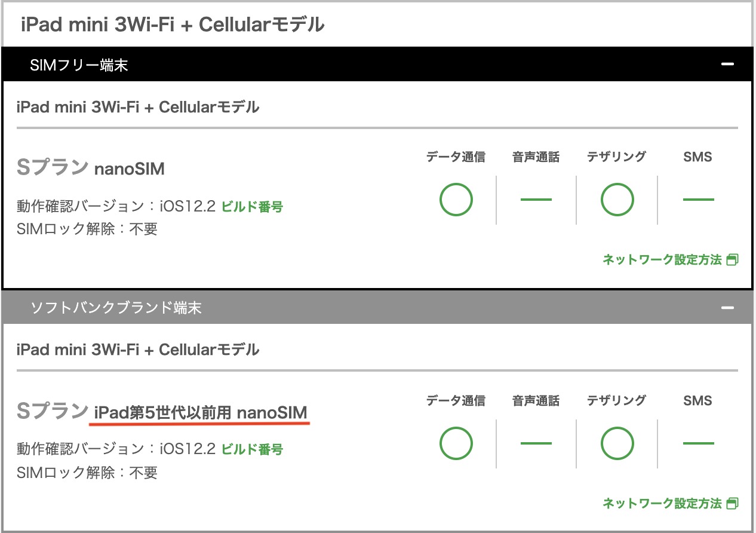Viewport: 756px width, 533px height.
Task: Click the page title at the top
Action: point(173,24)
